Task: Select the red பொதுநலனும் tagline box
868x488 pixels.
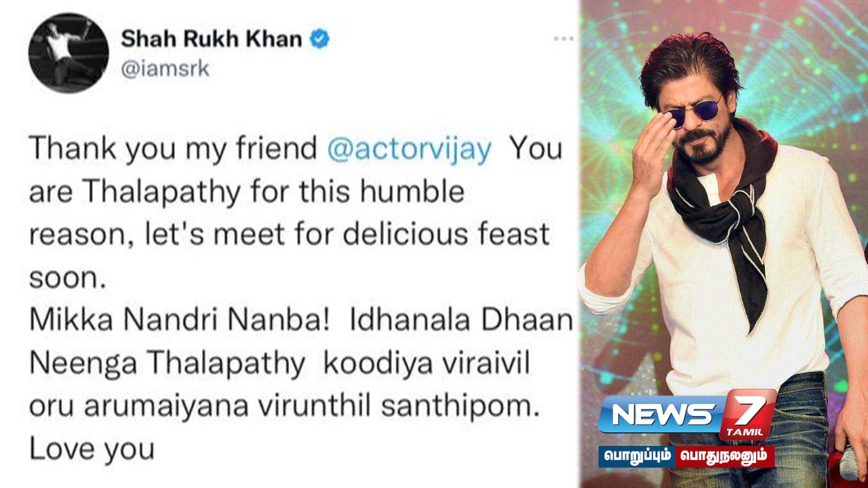Action: [725, 456]
